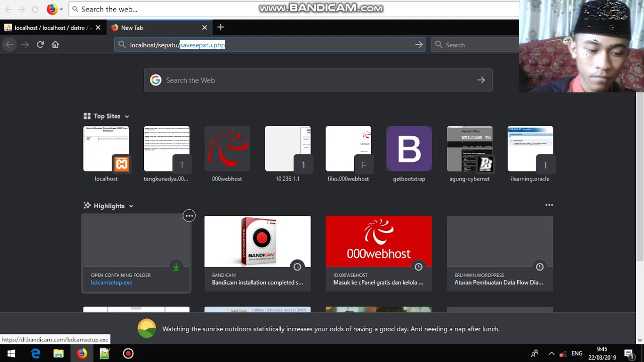Click the toolbar Search field
Screen dimensions: 644x362
[x=475, y=45]
